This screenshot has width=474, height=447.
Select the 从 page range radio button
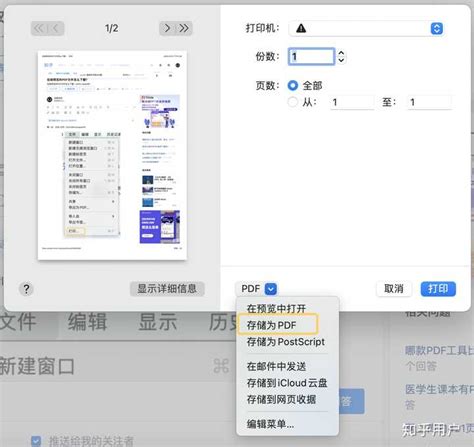293,102
